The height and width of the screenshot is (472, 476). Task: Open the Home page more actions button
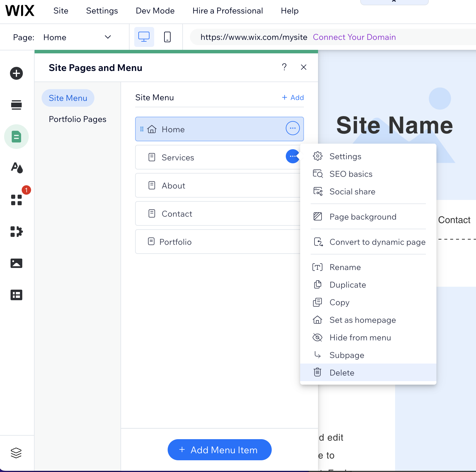pos(293,128)
